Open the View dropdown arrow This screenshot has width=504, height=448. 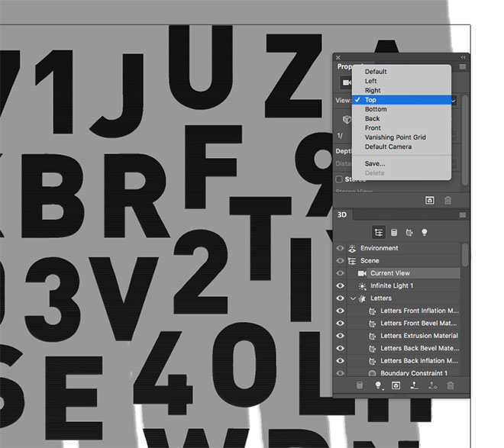coord(454,101)
